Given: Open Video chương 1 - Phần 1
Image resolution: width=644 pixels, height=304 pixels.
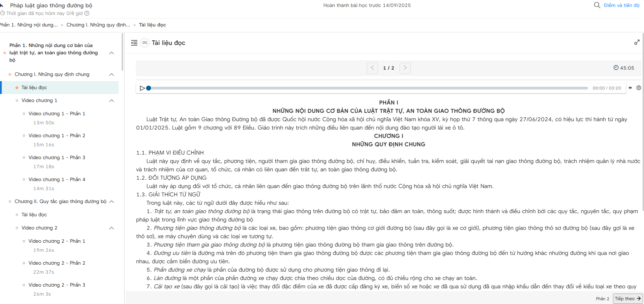Looking at the screenshot, I should coord(57,114).
